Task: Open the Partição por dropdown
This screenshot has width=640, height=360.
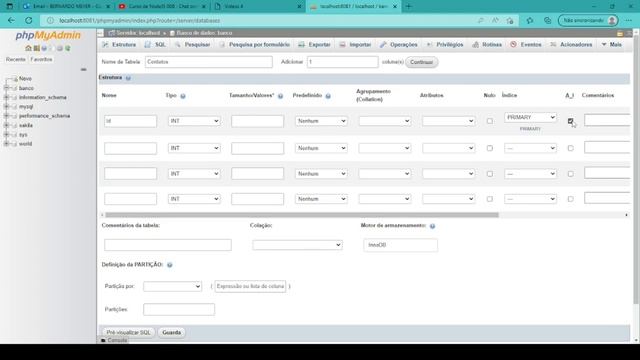Action: (172, 287)
